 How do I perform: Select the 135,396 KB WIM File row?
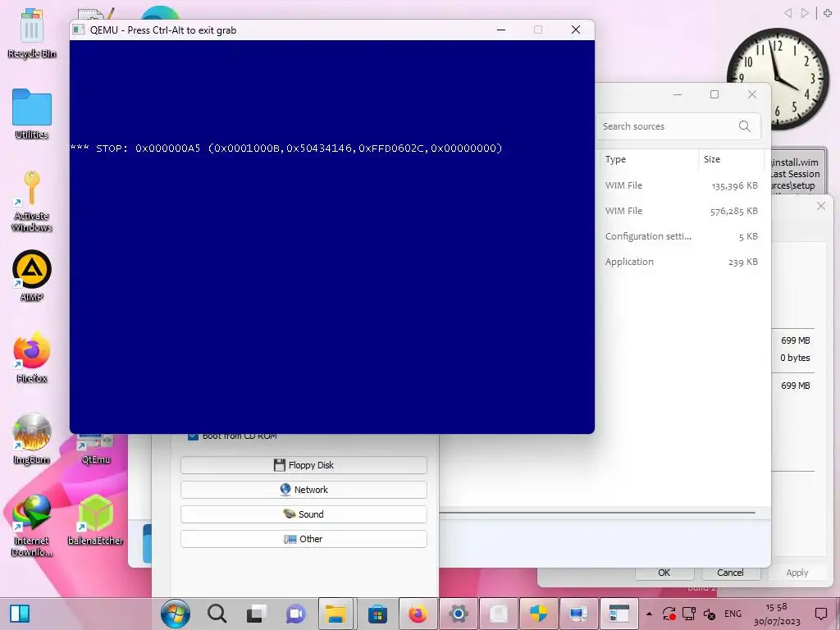(x=682, y=185)
